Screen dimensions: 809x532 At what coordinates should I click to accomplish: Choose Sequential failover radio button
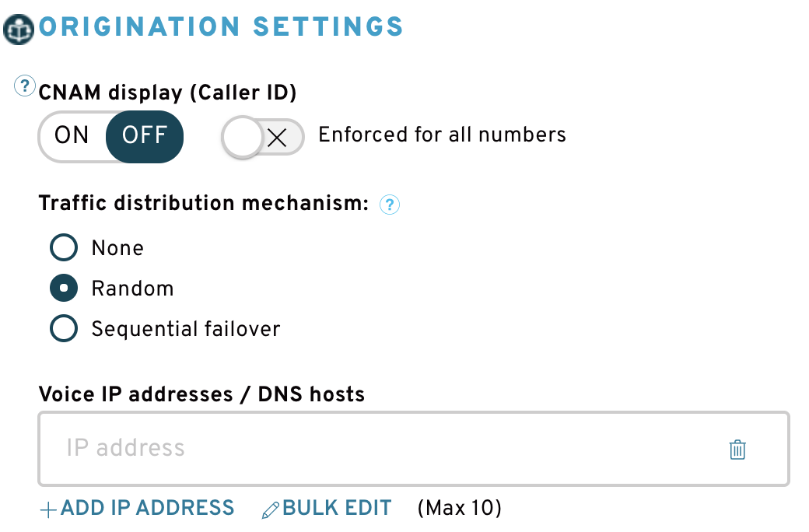point(64,328)
